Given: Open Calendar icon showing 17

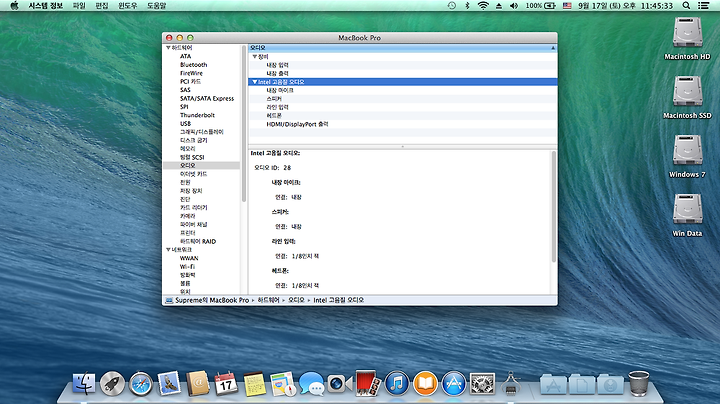Looking at the screenshot, I should [x=226, y=384].
